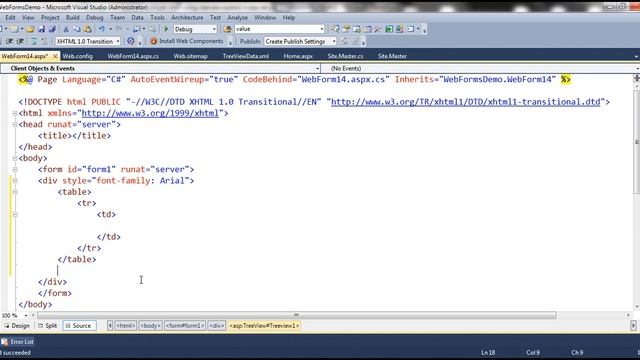Switch to the Site.Master.cs tab

click(345, 56)
